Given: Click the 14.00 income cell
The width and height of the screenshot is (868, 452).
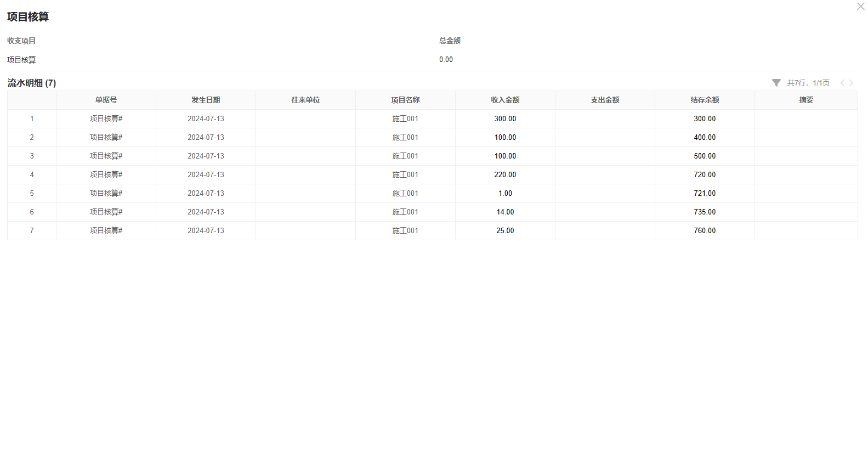Looking at the screenshot, I should pyautogui.click(x=505, y=212).
